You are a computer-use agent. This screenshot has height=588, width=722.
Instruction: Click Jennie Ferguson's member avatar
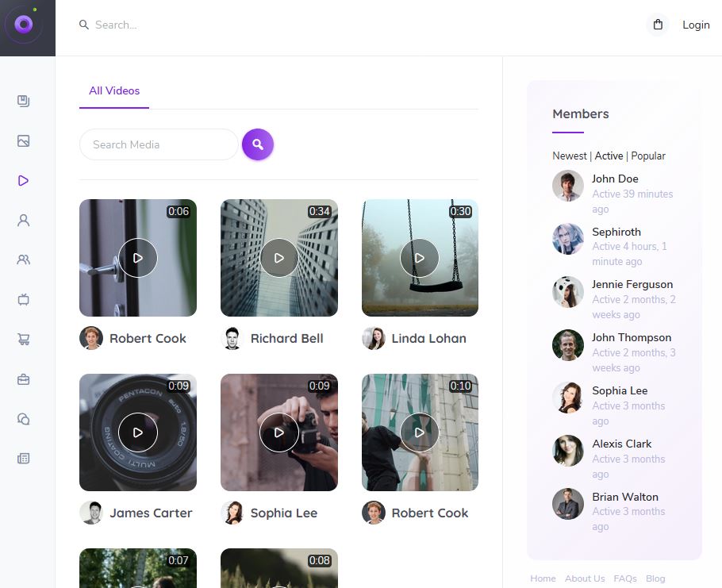568,292
